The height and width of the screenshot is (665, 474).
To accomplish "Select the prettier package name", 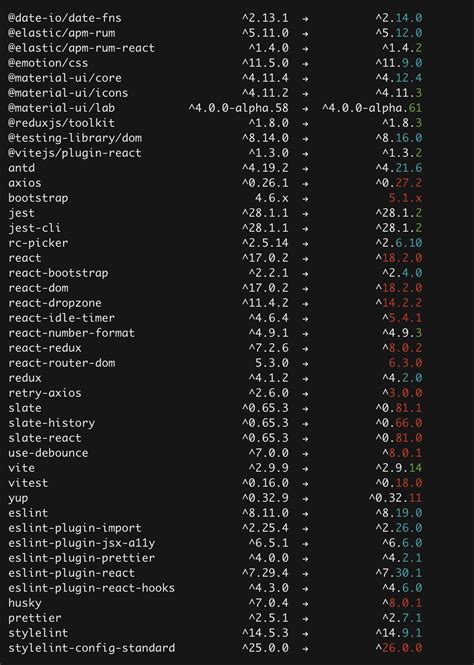I will pyautogui.click(x=35, y=618).
